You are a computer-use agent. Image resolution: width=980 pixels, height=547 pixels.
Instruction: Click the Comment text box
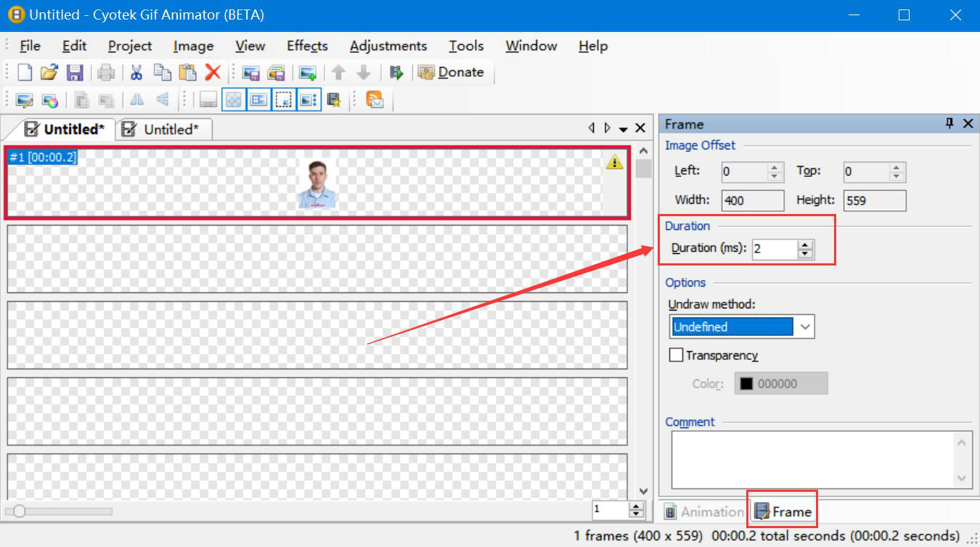coord(822,460)
